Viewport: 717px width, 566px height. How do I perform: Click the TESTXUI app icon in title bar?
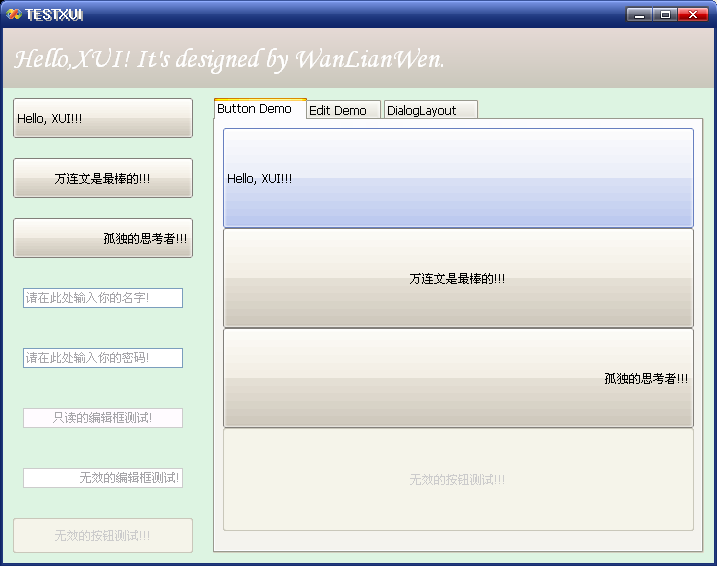pos(13,15)
